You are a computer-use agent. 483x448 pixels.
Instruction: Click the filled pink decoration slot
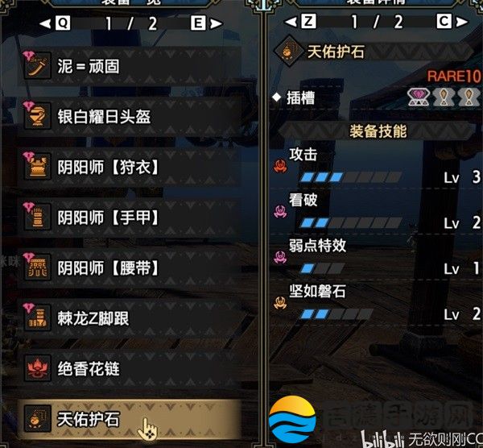pyautogui.click(x=418, y=97)
